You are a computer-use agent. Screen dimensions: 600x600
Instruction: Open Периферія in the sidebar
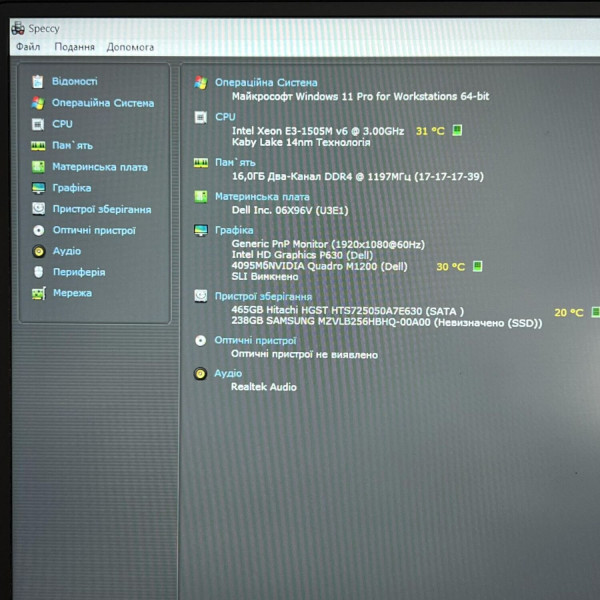(x=79, y=272)
